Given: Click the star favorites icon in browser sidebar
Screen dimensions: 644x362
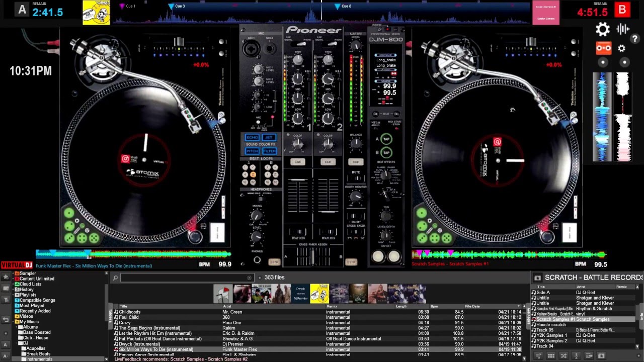Looking at the screenshot, I should coord(6,277).
